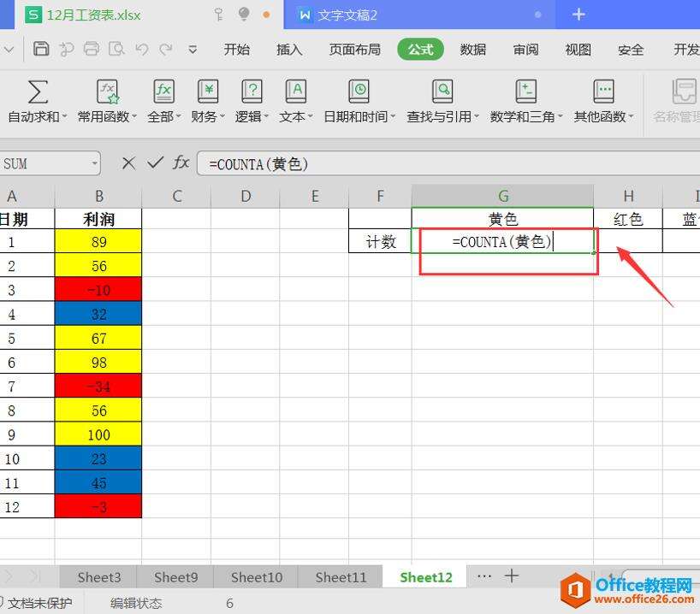
Task: Click the Redo arrow icon
Action: (x=166, y=49)
